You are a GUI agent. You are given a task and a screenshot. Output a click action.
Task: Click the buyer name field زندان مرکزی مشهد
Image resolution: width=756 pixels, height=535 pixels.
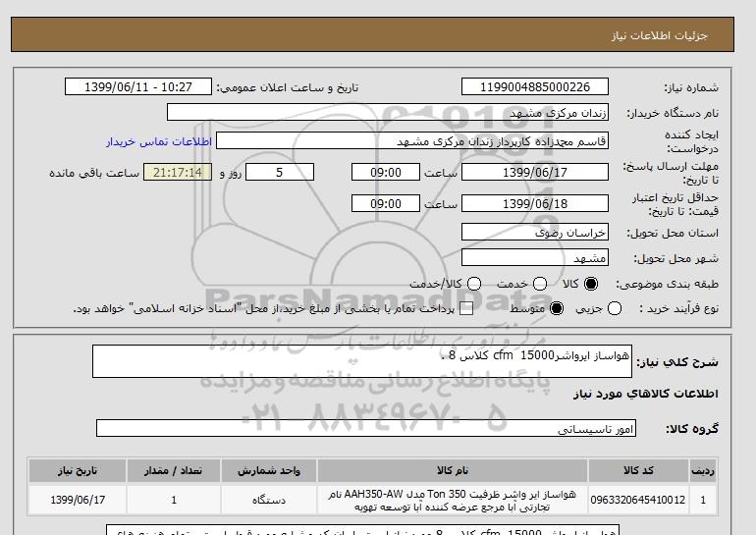pyautogui.click(x=388, y=112)
